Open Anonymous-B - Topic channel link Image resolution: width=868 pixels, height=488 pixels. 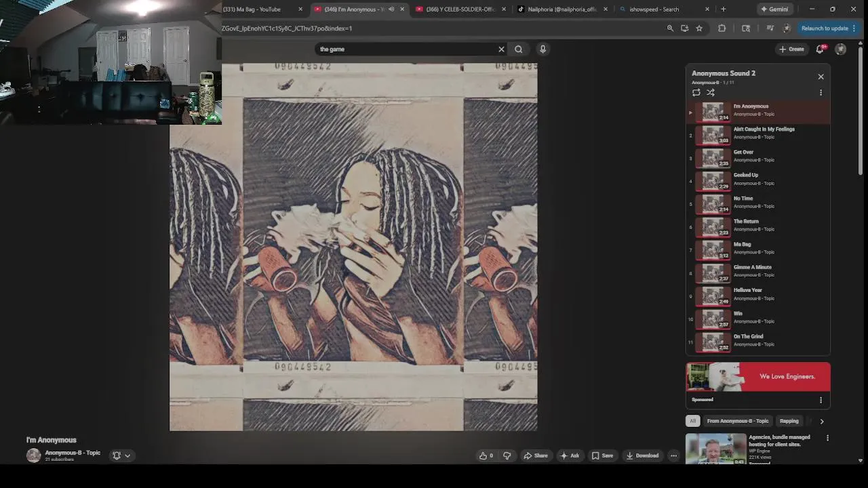point(73,453)
